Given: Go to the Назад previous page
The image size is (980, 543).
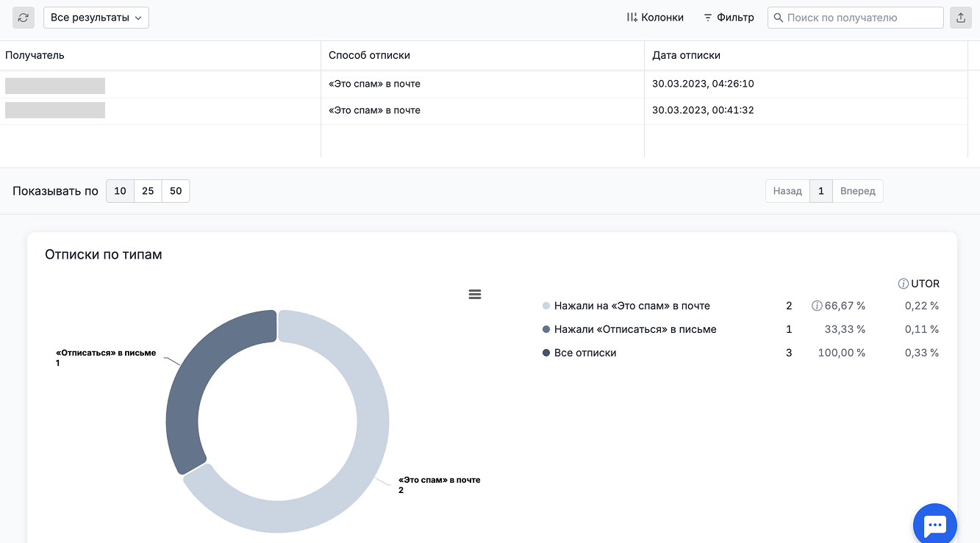Looking at the screenshot, I should tap(787, 191).
